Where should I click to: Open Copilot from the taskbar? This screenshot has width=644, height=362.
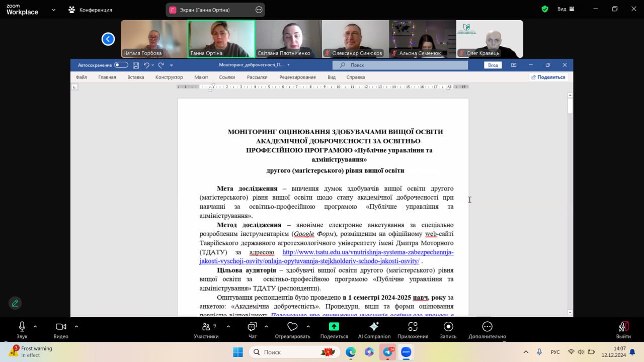369,352
